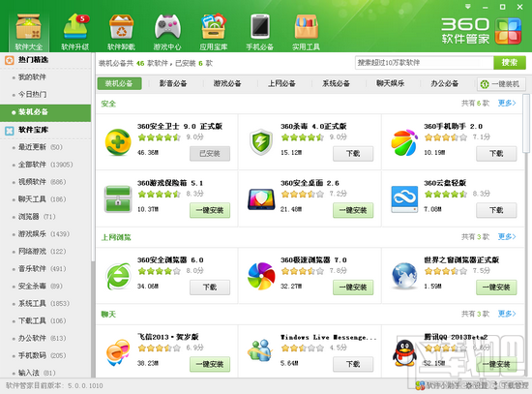Click the 360云盘轻版 cloud icon
The image size is (532, 394).
pyautogui.click(x=404, y=199)
